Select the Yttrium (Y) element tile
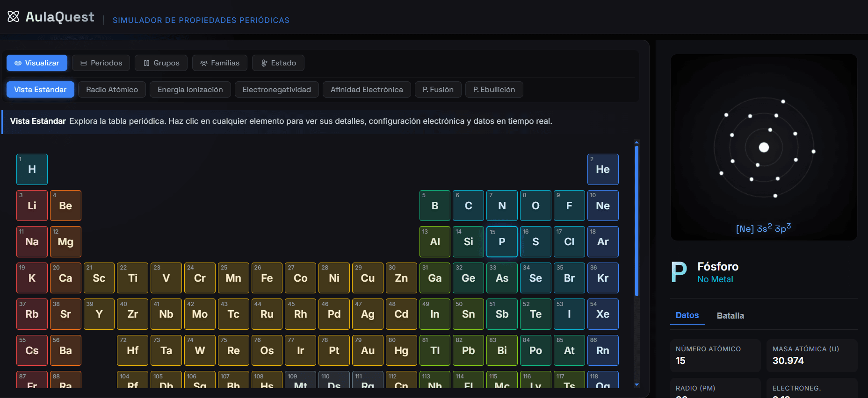The image size is (868, 398). click(x=99, y=314)
